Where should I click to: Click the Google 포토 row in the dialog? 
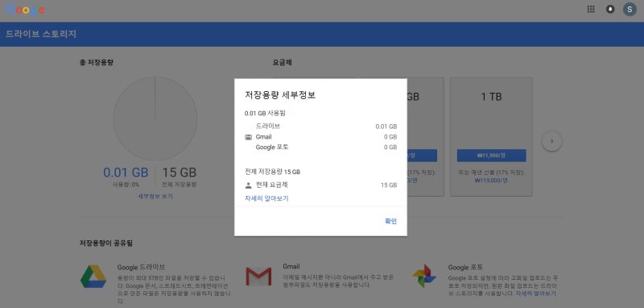pos(320,148)
